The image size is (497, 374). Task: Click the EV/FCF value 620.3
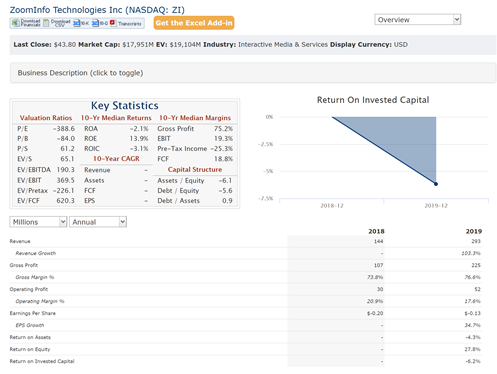(x=65, y=201)
